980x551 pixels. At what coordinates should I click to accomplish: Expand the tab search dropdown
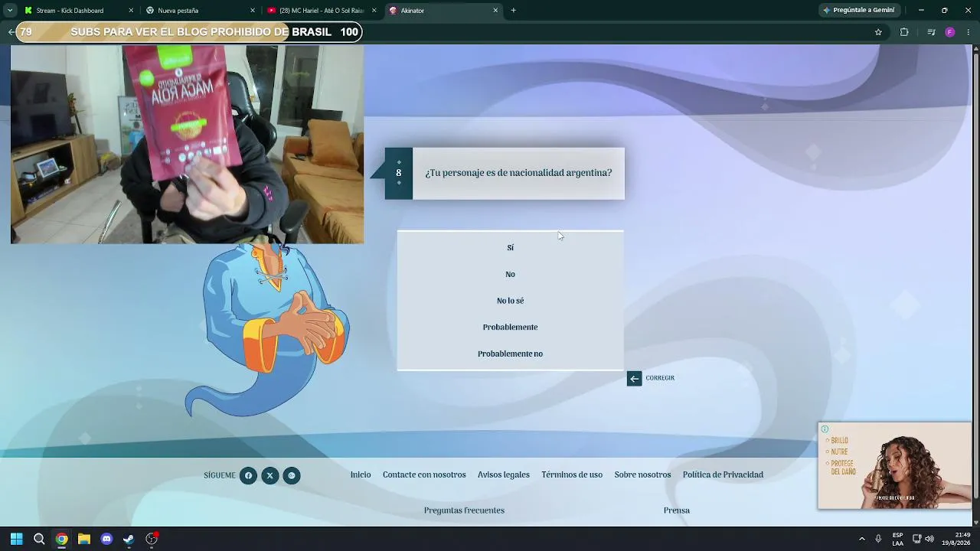[10, 11]
